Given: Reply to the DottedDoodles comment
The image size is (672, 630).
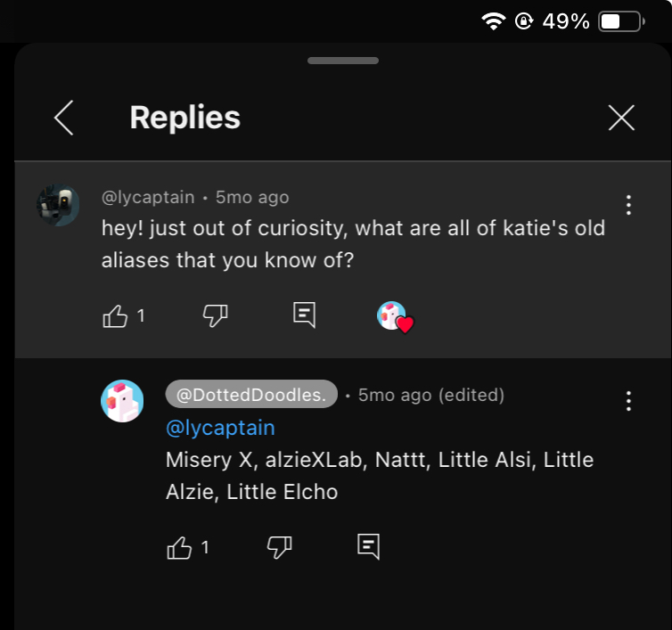Looking at the screenshot, I should pos(369,546).
